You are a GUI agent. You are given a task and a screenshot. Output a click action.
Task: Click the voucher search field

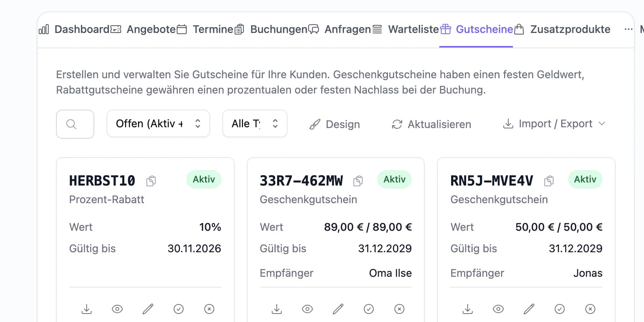(x=75, y=124)
